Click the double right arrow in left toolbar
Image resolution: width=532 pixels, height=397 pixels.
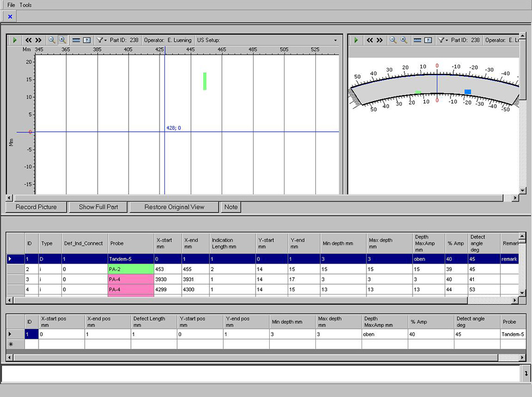click(39, 40)
